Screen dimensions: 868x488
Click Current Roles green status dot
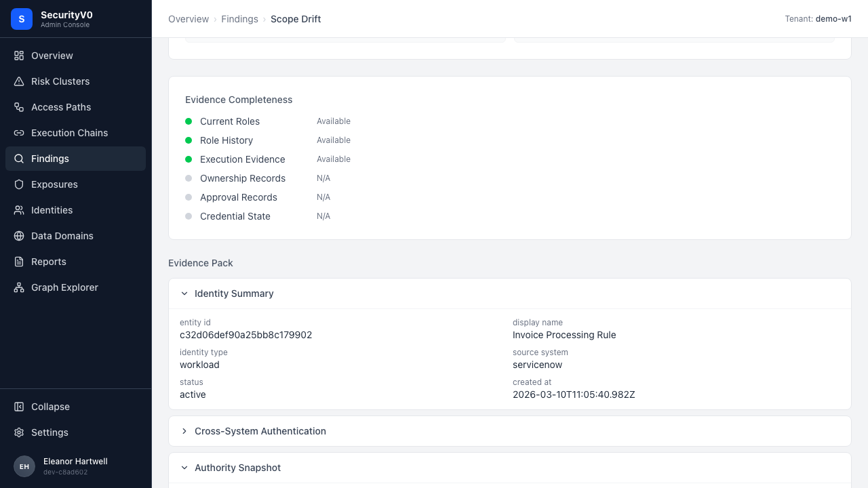pos(189,121)
